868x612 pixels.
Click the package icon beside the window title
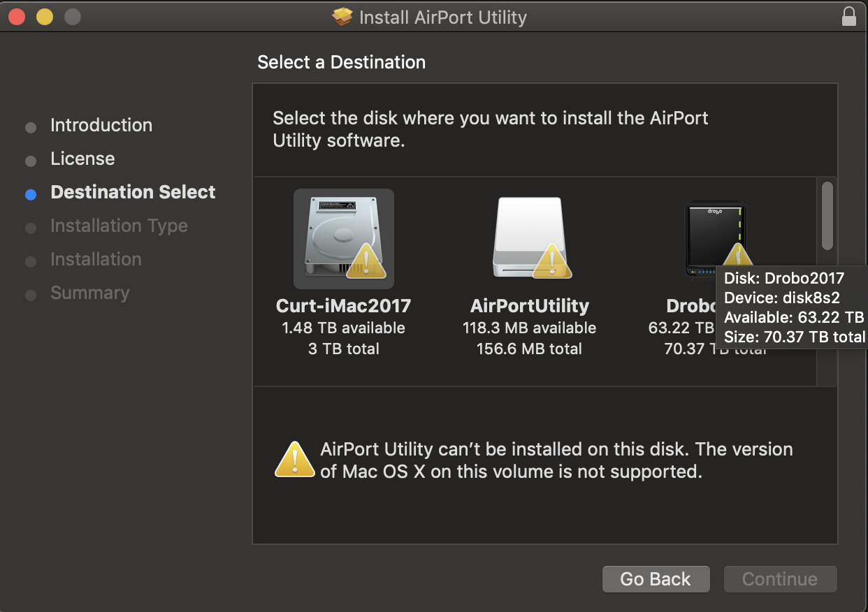(342, 17)
